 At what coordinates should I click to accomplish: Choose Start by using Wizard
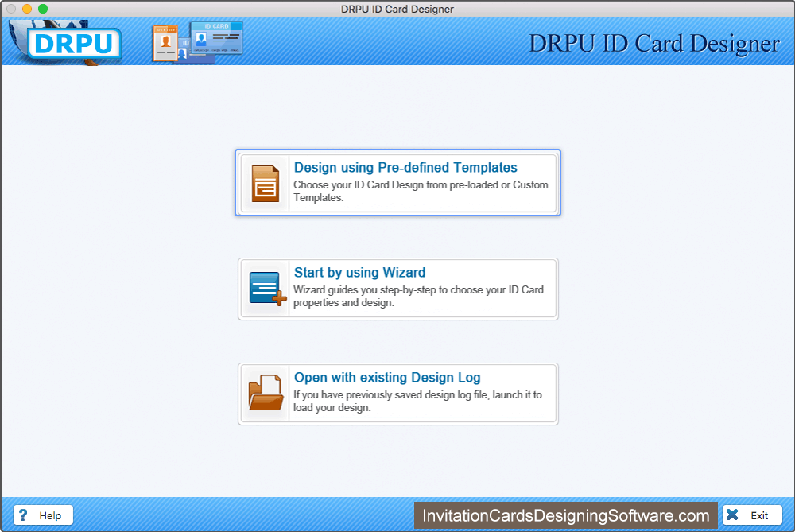[x=398, y=289]
